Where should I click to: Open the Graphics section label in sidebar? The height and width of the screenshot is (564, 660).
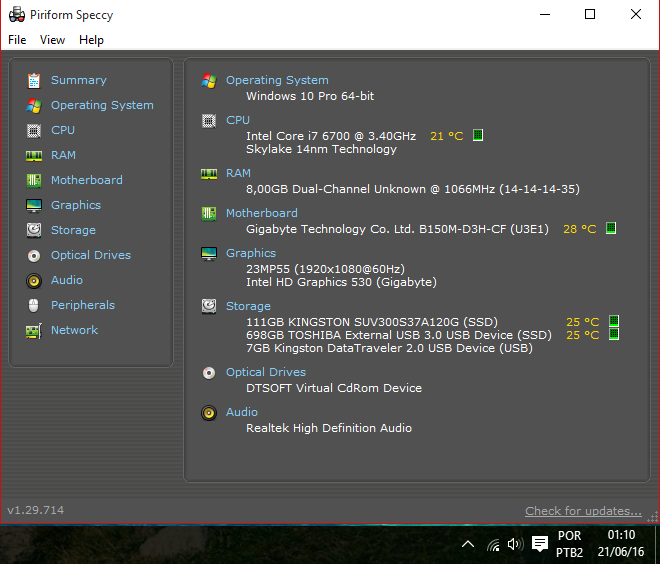pyautogui.click(x=76, y=205)
